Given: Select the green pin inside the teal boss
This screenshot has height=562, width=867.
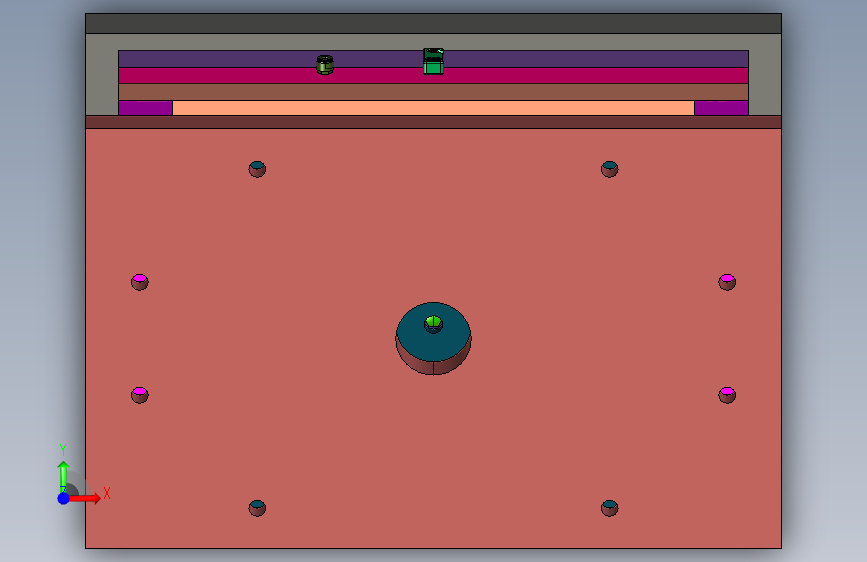Looking at the screenshot, I should 434,322.
